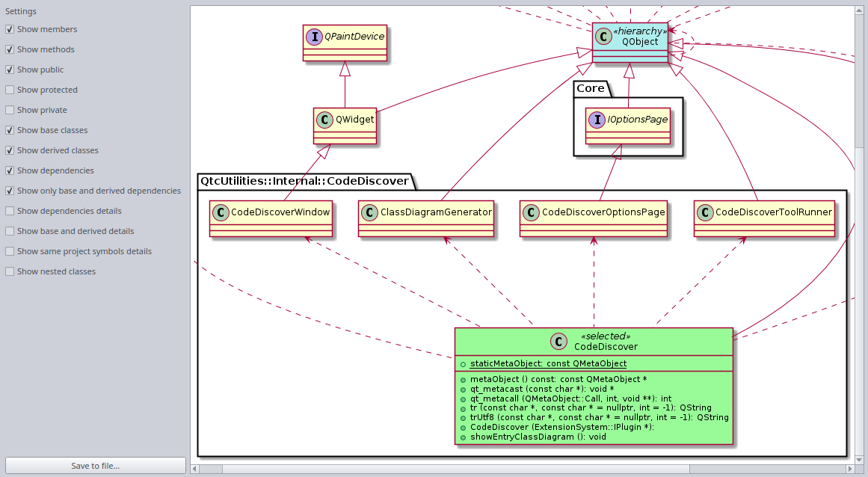Enable Show nested classes option
The width and height of the screenshot is (868, 477).
click(x=10, y=271)
